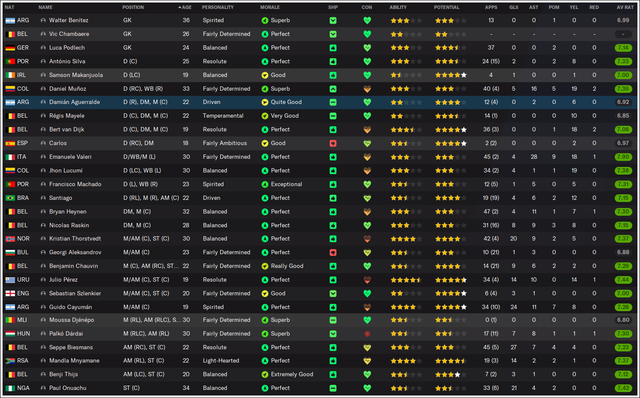Select player name Benji Thijs
The height and width of the screenshot is (398, 640).
point(63,374)
